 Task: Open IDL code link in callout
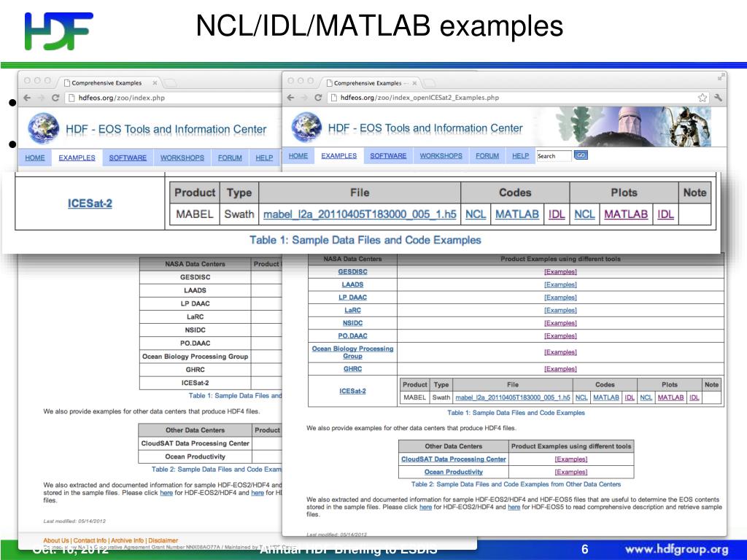tap(557, 214)
